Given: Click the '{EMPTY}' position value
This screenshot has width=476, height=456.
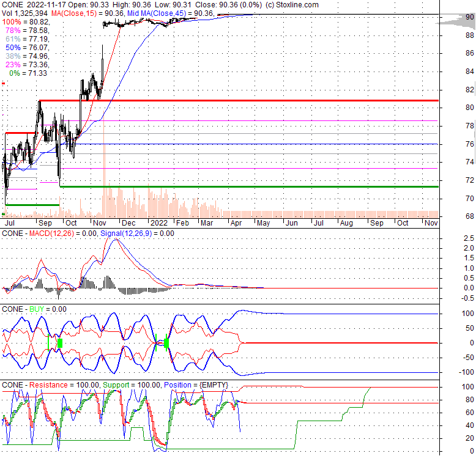Looking at the screenshot, I should (214, 385).
